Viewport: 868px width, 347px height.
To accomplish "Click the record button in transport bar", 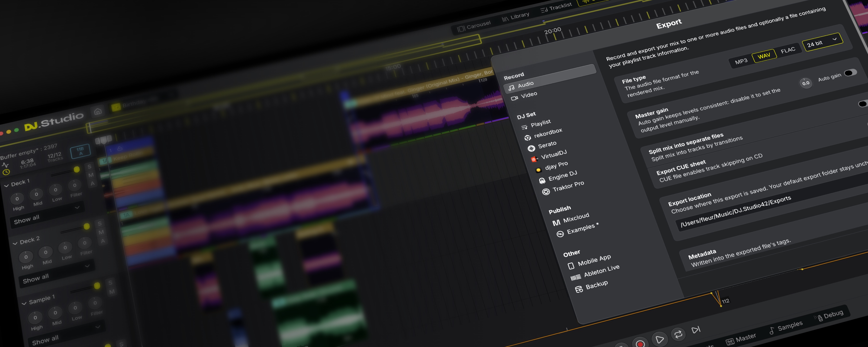I will tap(640, 343).
